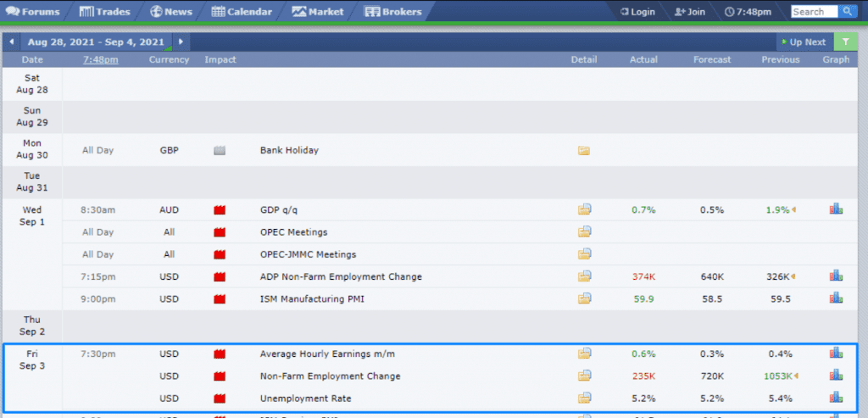Go to next week arrow
Image resolution: width=868 pixels, height=418 pixels.
[x=181, y=42]
